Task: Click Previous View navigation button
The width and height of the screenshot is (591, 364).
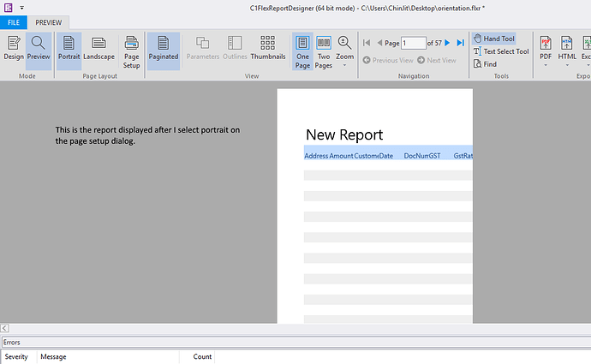Action: (388, 60)
